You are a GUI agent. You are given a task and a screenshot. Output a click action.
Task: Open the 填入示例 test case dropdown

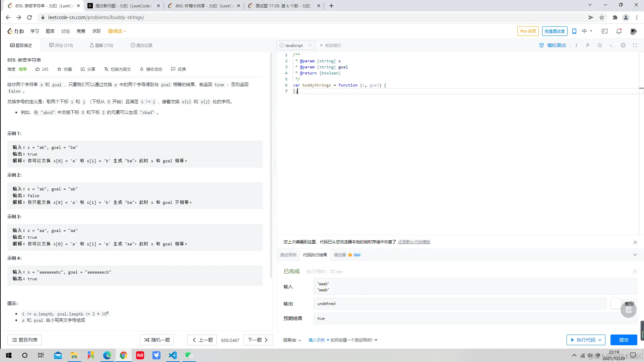click(318, 340)
